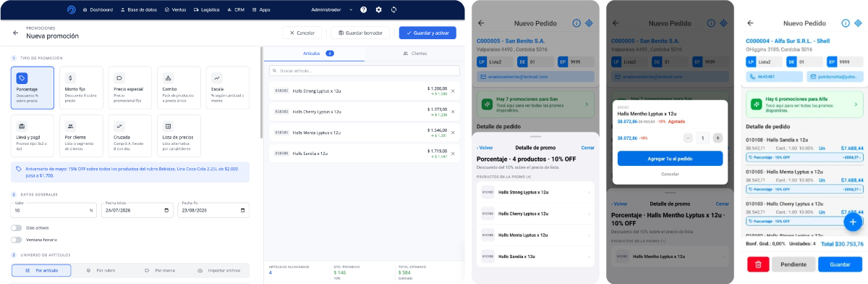Tap the red trash button on the Alfa Sur order

(x=758, y=264)
